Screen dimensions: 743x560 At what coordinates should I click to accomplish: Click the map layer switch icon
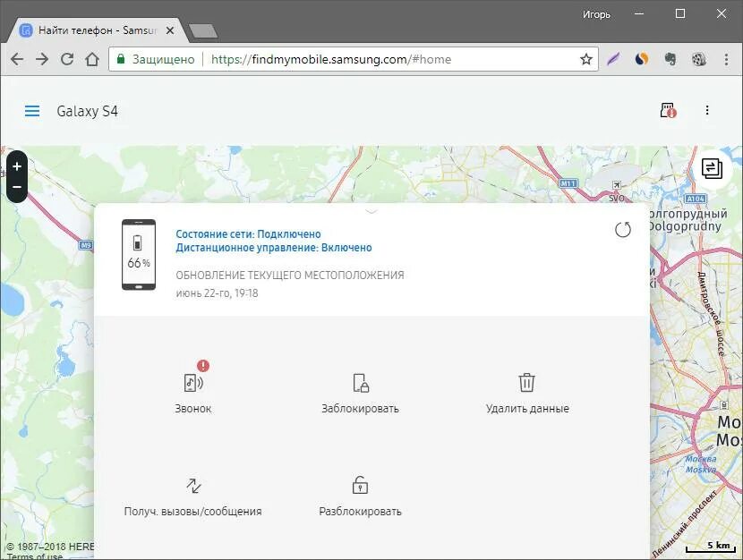tap(712, 168)
